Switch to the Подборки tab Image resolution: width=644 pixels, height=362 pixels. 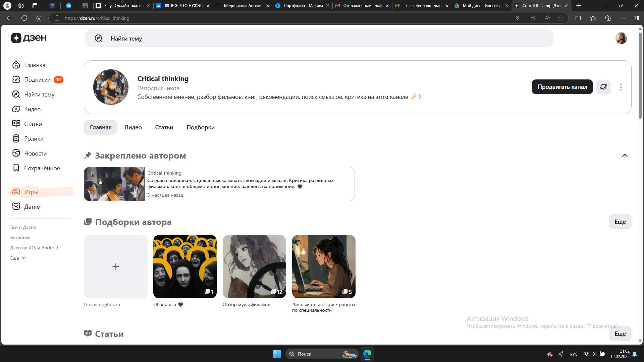(201, 127)
